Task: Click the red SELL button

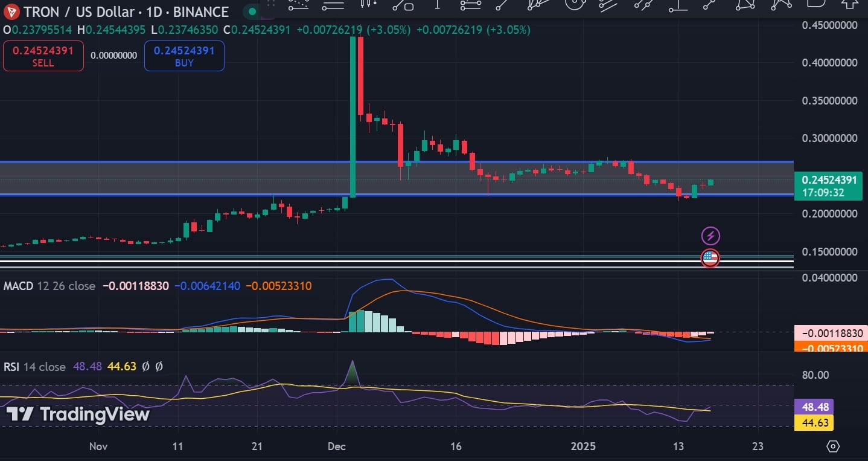Action: click(43, 56)
